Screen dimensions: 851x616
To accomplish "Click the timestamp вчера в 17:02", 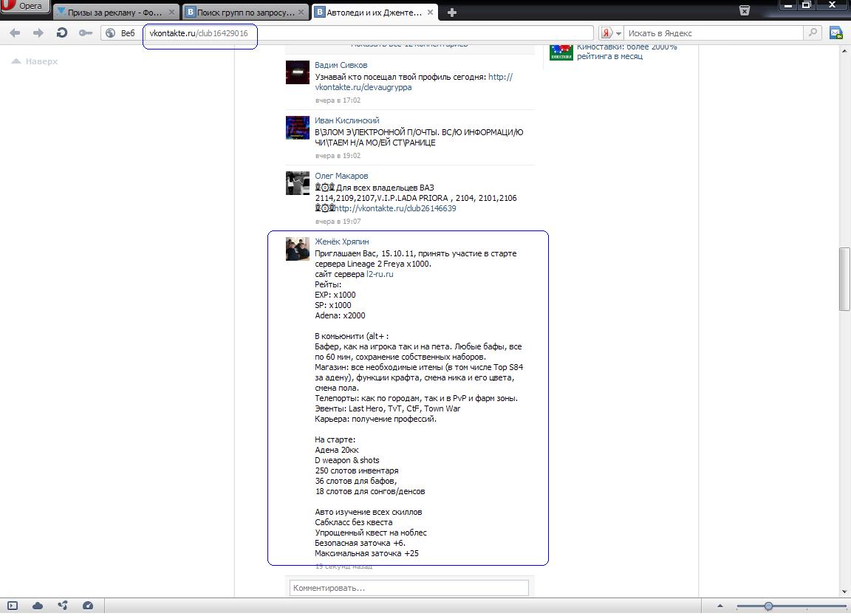I will coord(338,100).
